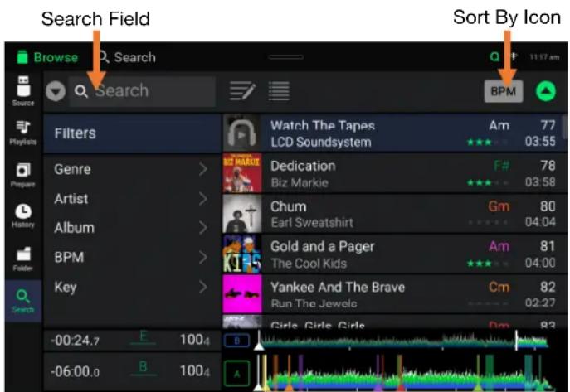Click into the Search input field
The width and height of the screenshot is (570, 392).
142,91
